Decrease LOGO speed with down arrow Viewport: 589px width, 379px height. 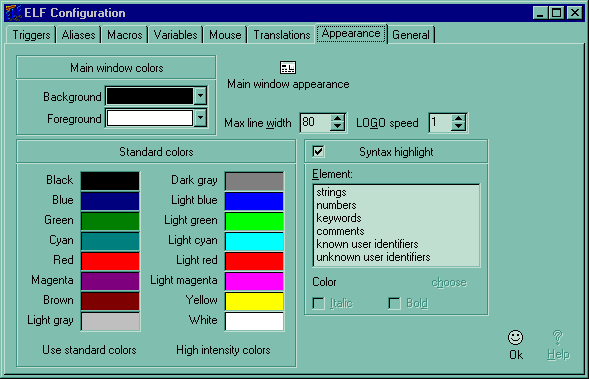click(x=458, y=127)
